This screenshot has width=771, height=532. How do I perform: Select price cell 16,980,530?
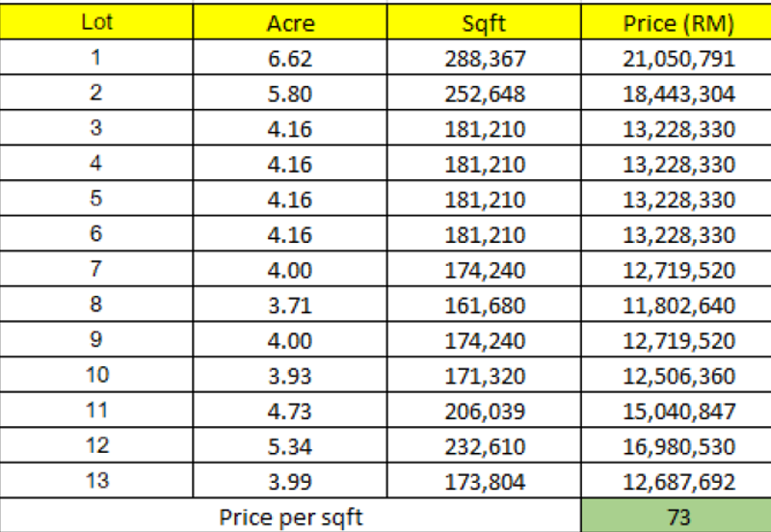[678, 447]
